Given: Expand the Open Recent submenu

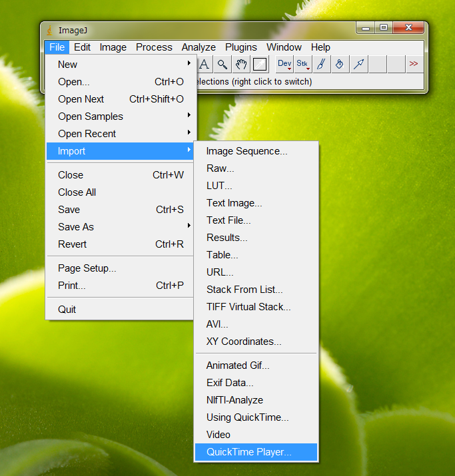Looking at the screenshot, I should pos(120,134).
